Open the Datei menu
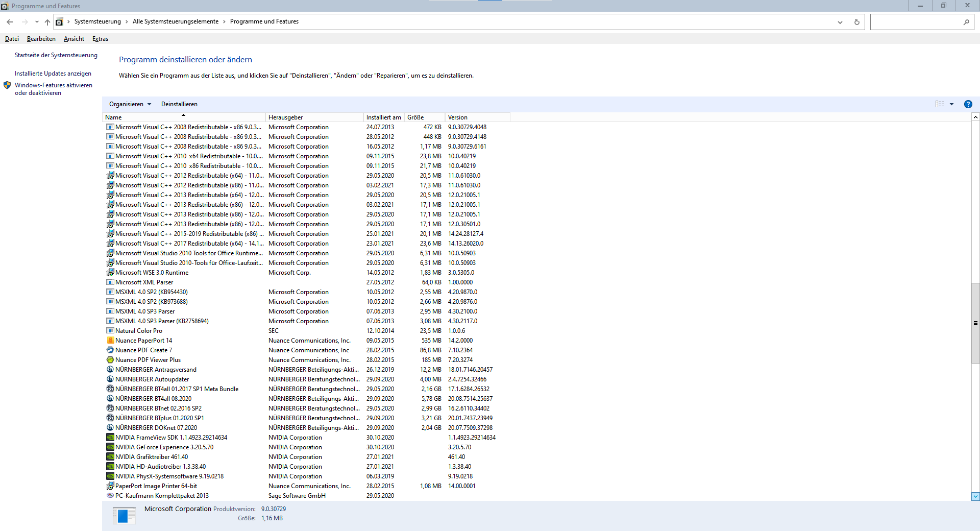The image size is (980, 531). click(12, 39)
